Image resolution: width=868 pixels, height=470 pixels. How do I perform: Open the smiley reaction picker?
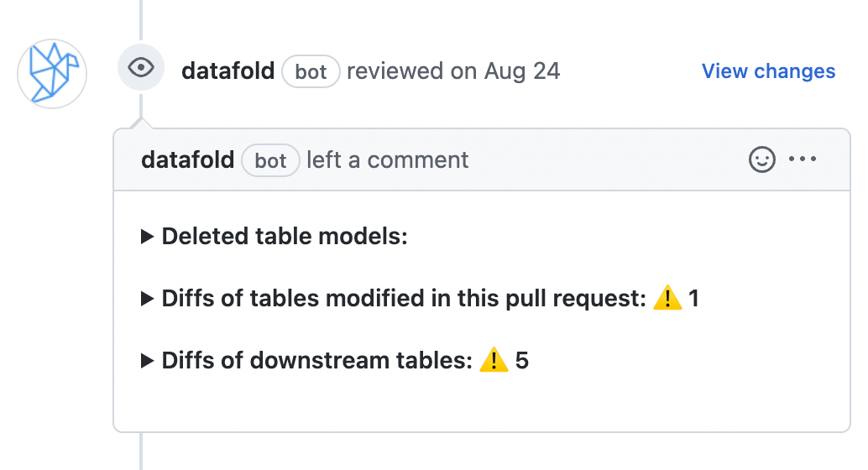[x=761, y=159]
